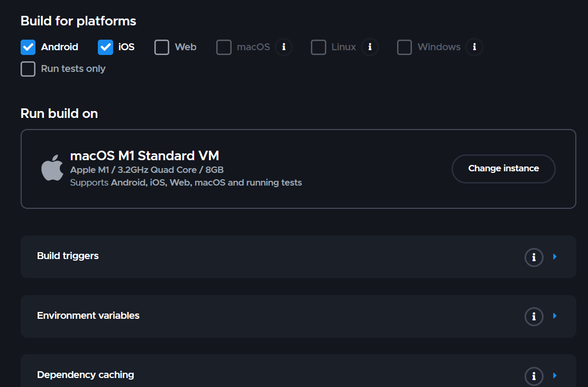Screen dimensions: 588x387
Task: Click the Supports Android, iOS, Web line
Action: pos(186,182)
